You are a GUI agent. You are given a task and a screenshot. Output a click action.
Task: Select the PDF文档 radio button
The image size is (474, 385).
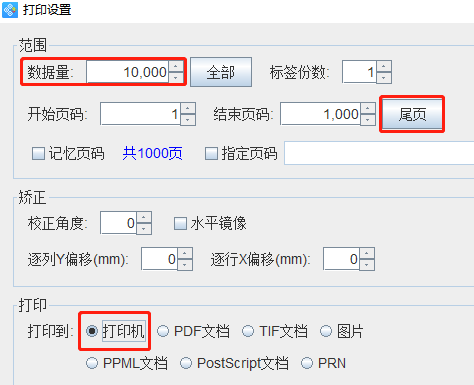click(x=163, y=331)
